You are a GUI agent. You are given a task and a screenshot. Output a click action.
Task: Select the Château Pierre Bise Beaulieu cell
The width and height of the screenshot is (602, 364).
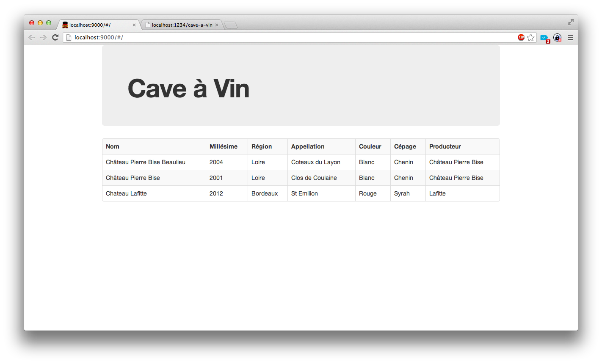pos(154,162)
